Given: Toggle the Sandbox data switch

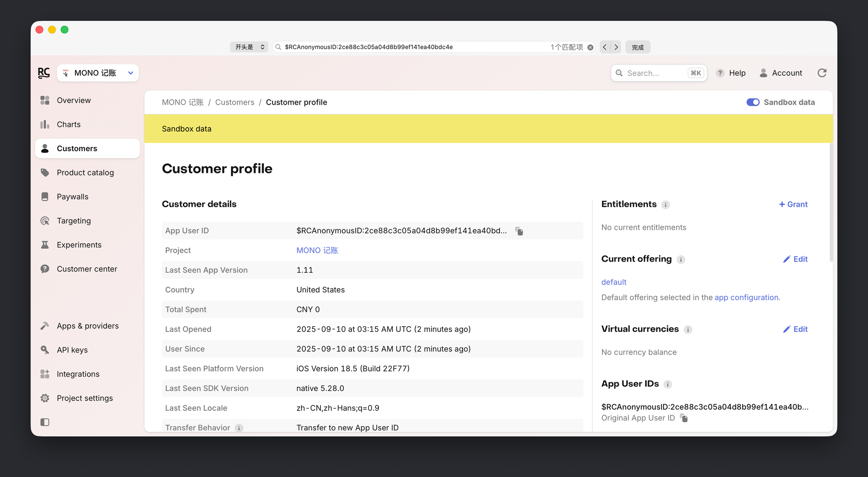Looking at the screenshot, I should (x=753, y=103).
